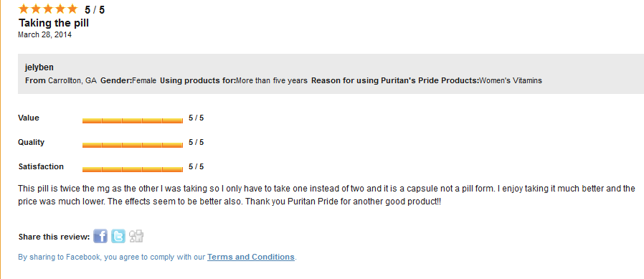Click the overall 5 / 5 score text
The height and width of the screenshot is (279, 644).
(95, 10)
